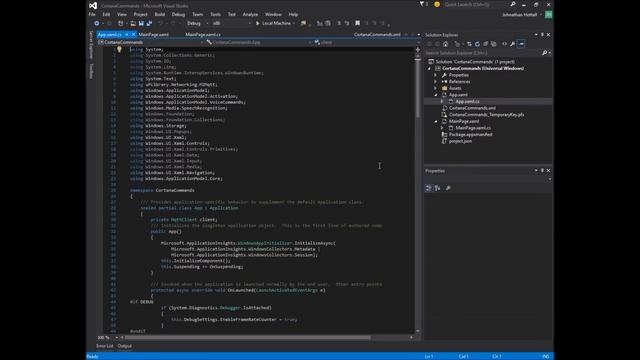Viewport: 640px width, 360px height.
Task: Expand the MainPage.xaml.cs node
Action: coord(442,128)
